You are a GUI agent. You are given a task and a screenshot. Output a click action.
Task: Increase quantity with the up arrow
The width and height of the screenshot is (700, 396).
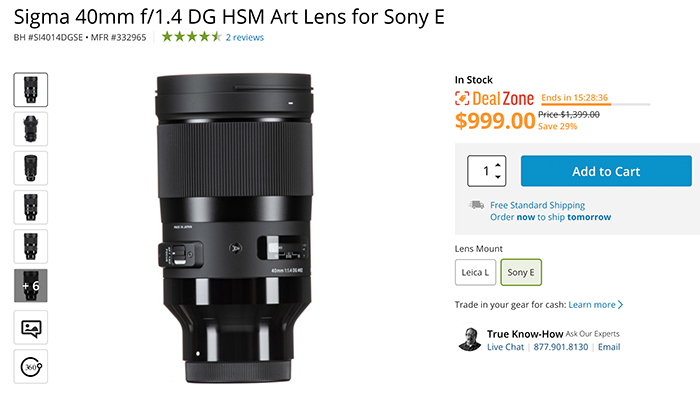[498, 165]
